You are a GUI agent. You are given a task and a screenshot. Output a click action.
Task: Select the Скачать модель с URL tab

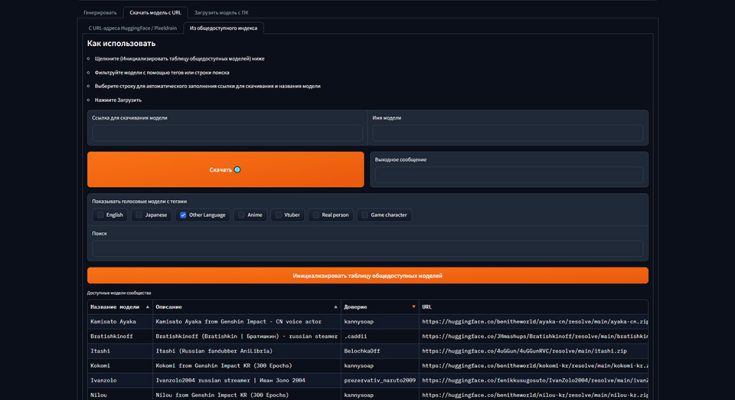coord(155,12)
